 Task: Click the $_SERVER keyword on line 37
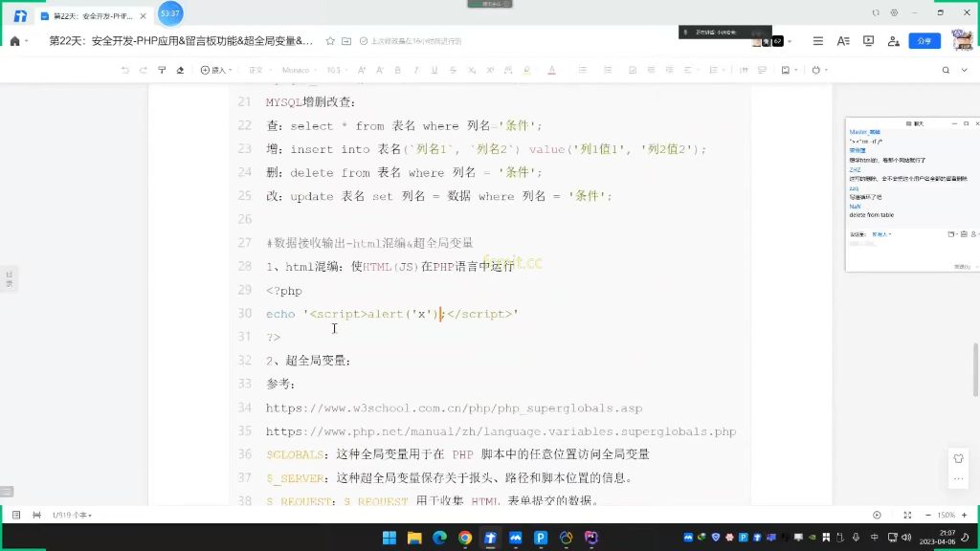point(295,478)
